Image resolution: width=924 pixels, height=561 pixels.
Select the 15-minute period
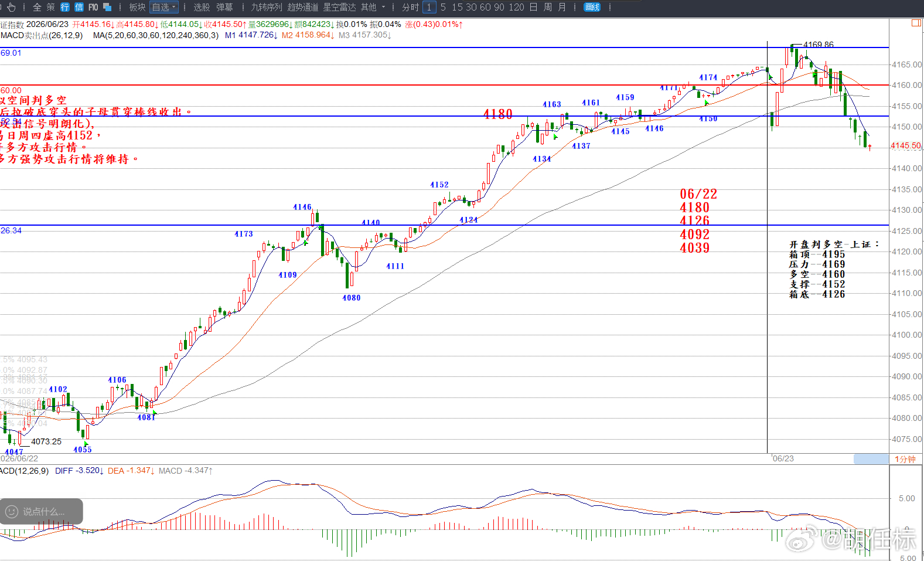click(x=457, y=7)
